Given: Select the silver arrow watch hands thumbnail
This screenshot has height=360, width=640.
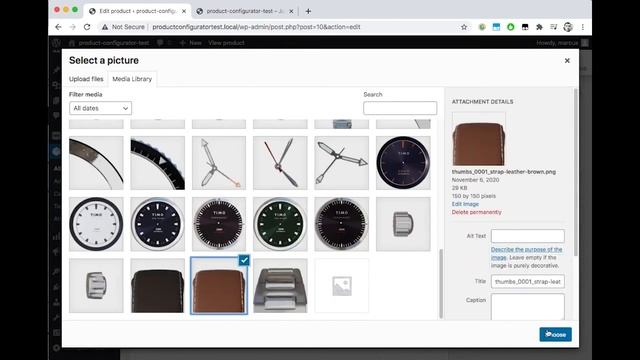Looking at the screenshot, I should pyautogui.click(x=342, y=163).
